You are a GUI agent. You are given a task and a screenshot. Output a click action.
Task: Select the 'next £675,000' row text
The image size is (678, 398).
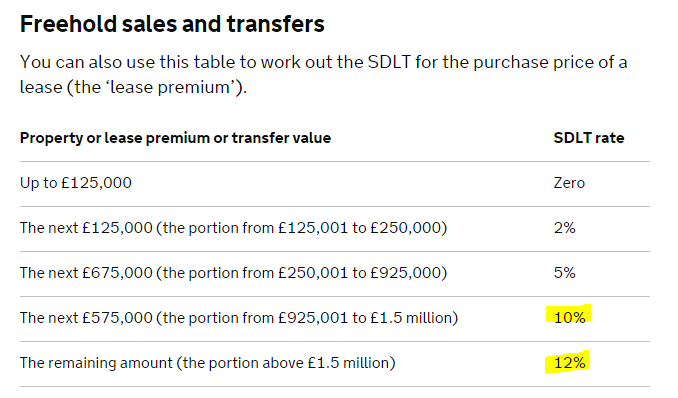click(233, 273)
